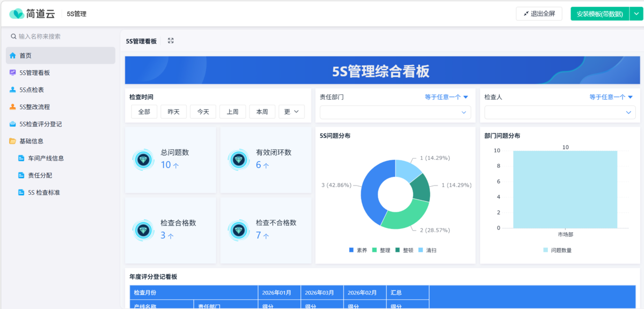Click the orange icon beside 5S整改流程
This screenshot has width=644, height=309.
[x=13, y=107]
